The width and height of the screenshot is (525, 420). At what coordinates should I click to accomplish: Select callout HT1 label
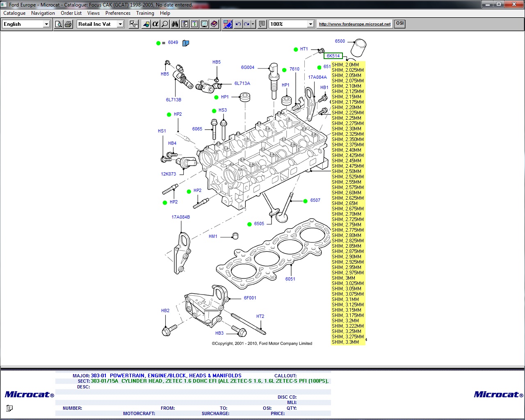304,49
